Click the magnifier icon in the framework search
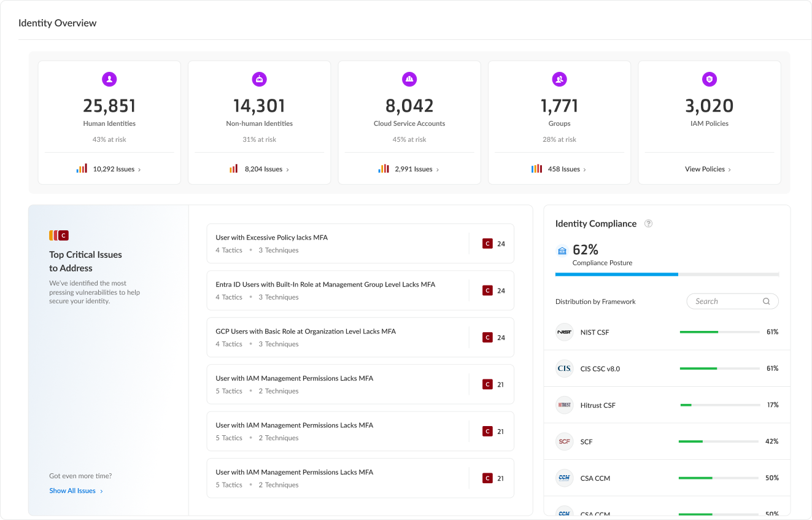This screenshot has height=520, width=812. (766, 301)
